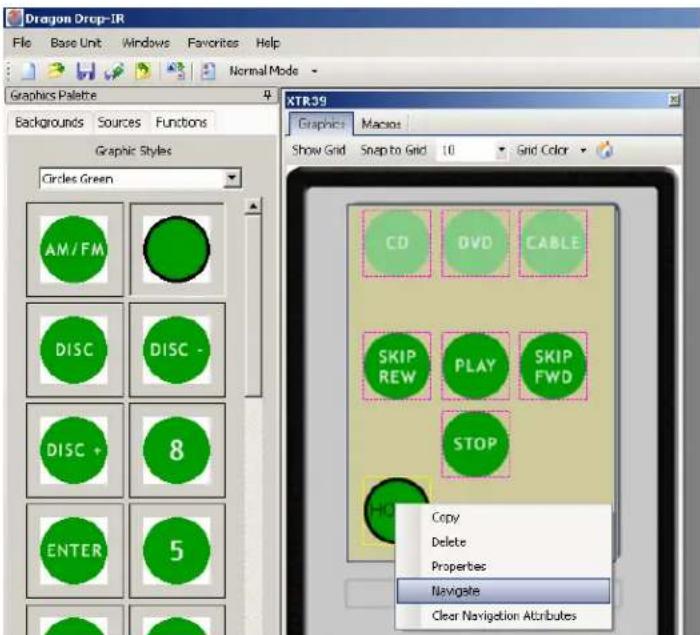Choose Clear Navigation Attributes
This screenshot has height=635, width=700.
504,615
